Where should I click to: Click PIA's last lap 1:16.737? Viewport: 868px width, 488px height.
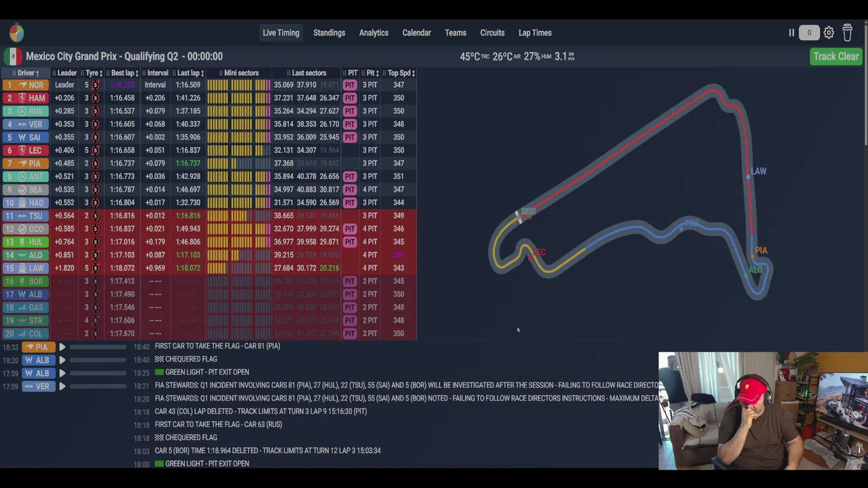click(x=188, y=163)
